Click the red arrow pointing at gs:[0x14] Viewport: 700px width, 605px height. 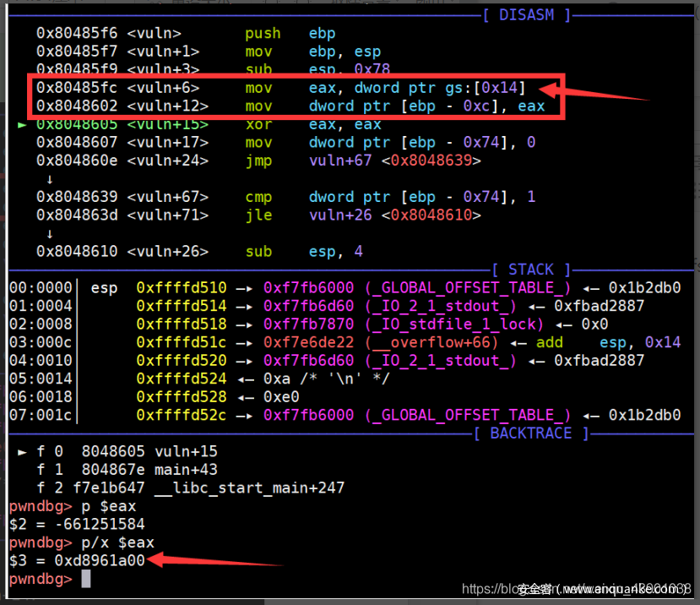click(591, 90)
